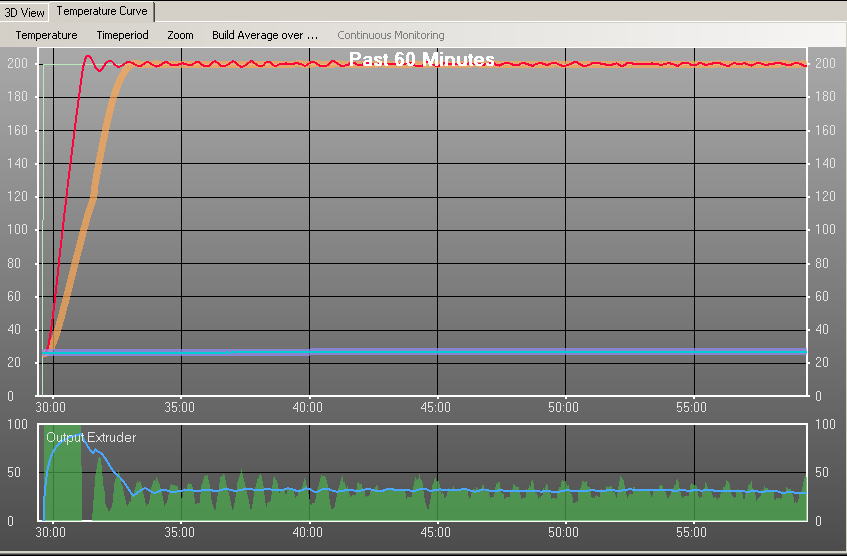The width and height of the screenshot is (847, 557).
Task: Expand the Zoom menu
Action: click(180, 35)
